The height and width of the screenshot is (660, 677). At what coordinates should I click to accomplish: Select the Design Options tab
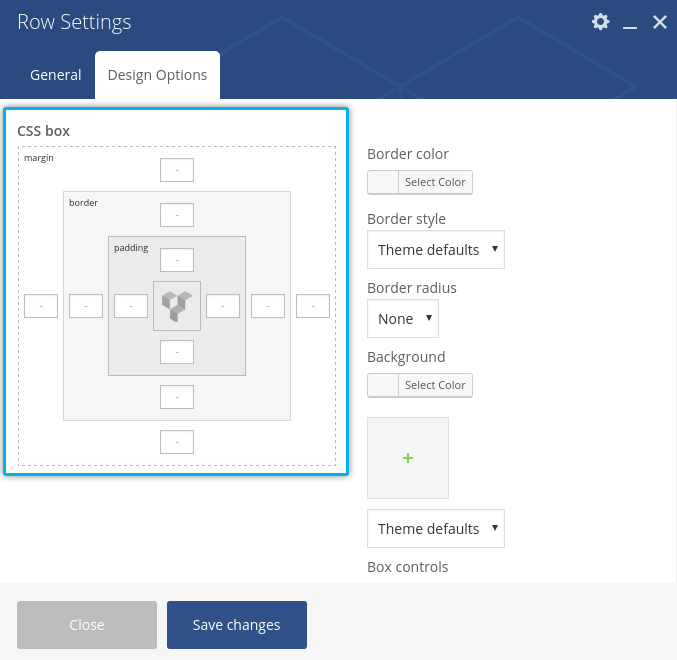(157, 75)
